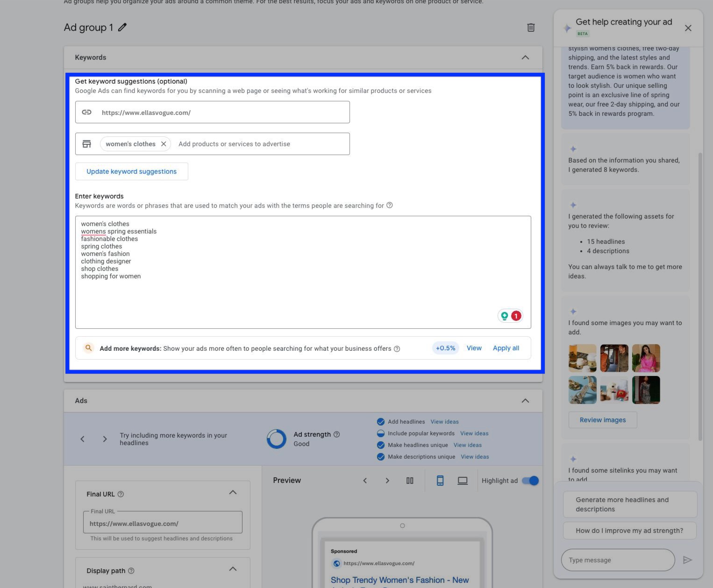
Task: Click the sparkle icon in assistant panel header
Action: coord(567,28)
